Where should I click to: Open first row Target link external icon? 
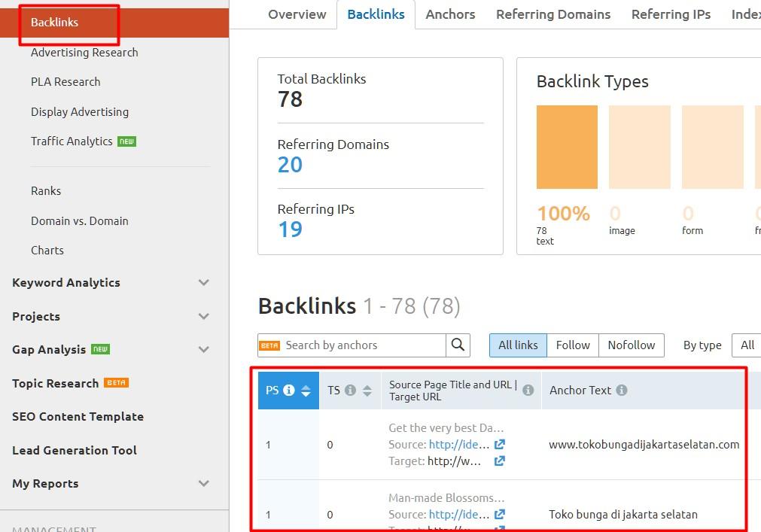499,461
